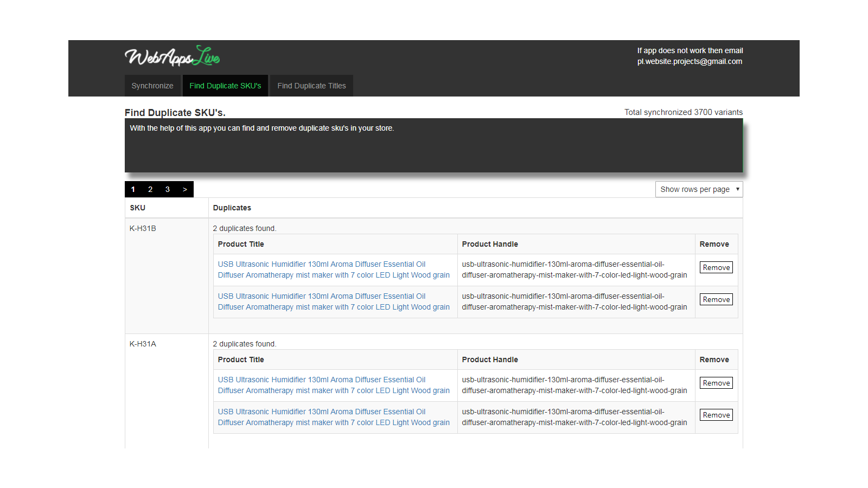Go to page 2 in pagination
The image size is (868, 488).
click(150, 189)
